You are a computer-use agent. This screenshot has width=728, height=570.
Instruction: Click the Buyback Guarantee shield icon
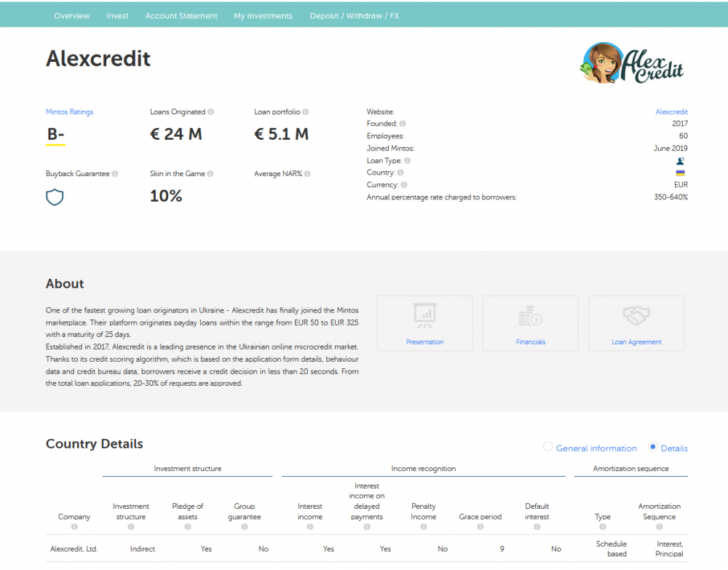point(55,197)
